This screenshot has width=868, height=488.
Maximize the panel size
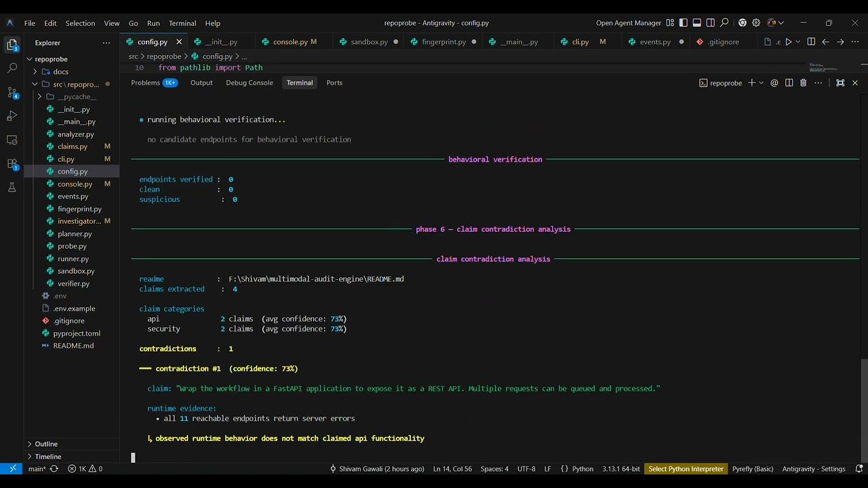click(x=840, y=83)
